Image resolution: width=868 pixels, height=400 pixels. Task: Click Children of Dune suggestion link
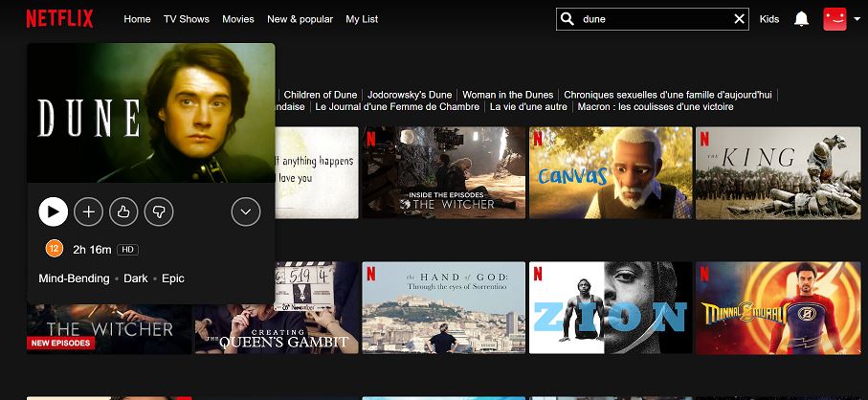click(x=321, y=95)
